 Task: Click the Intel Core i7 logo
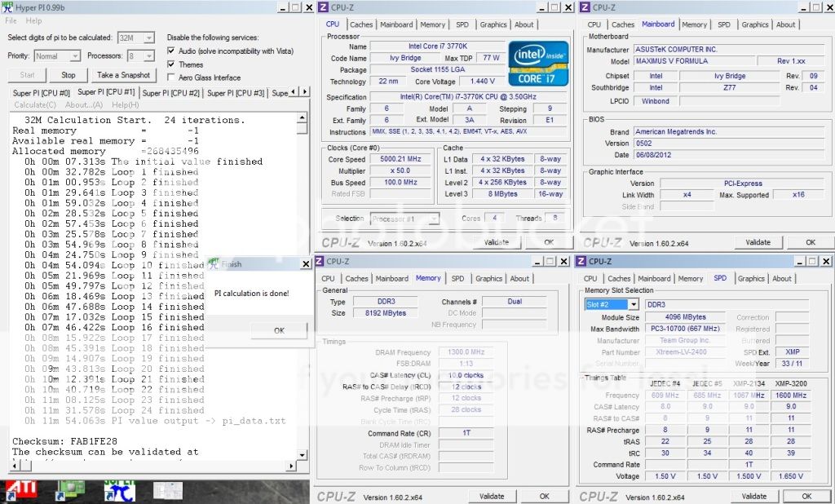tap(539, 64)
